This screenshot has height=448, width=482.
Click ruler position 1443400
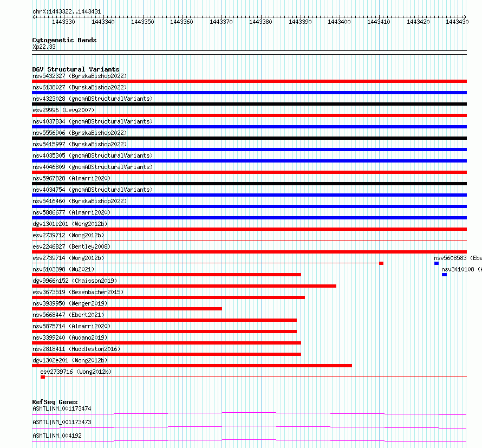coord(339,22)
